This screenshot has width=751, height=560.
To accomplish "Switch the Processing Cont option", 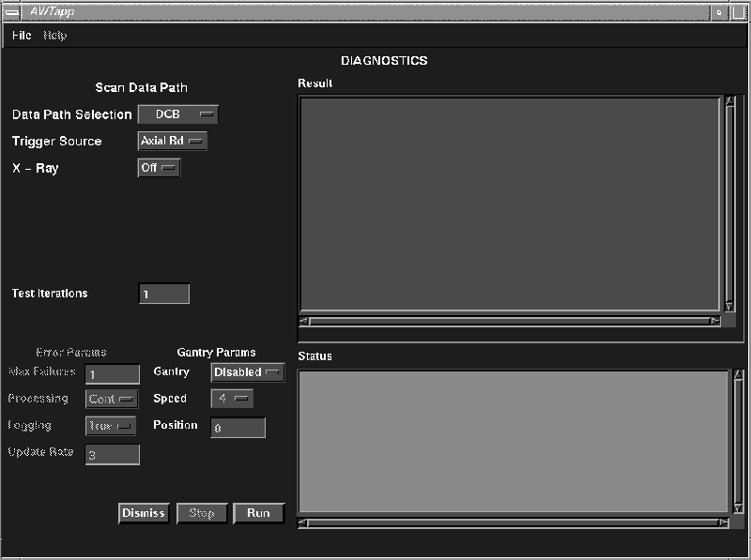I will (111, 399).
